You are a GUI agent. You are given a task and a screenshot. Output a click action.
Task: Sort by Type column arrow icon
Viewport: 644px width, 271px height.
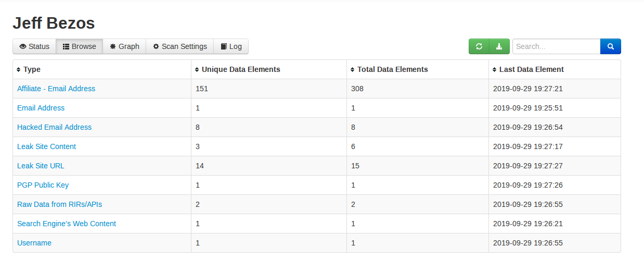(x=19, y=70)
